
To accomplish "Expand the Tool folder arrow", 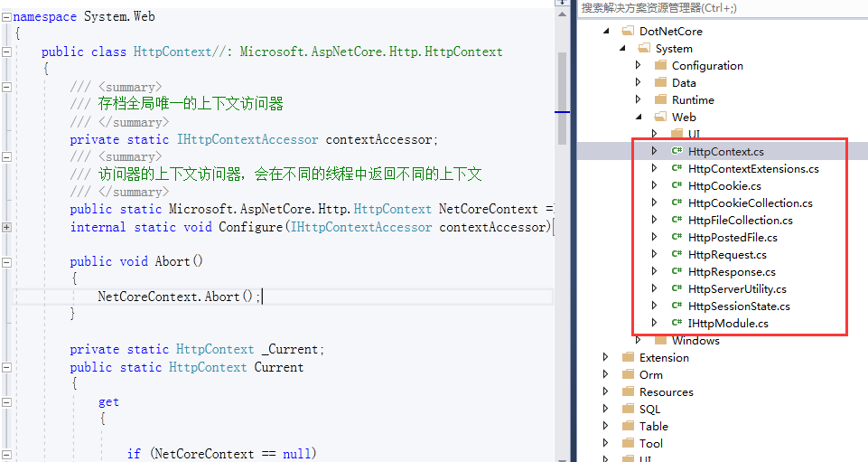I will pyautogui.click(x=605, y=443).
